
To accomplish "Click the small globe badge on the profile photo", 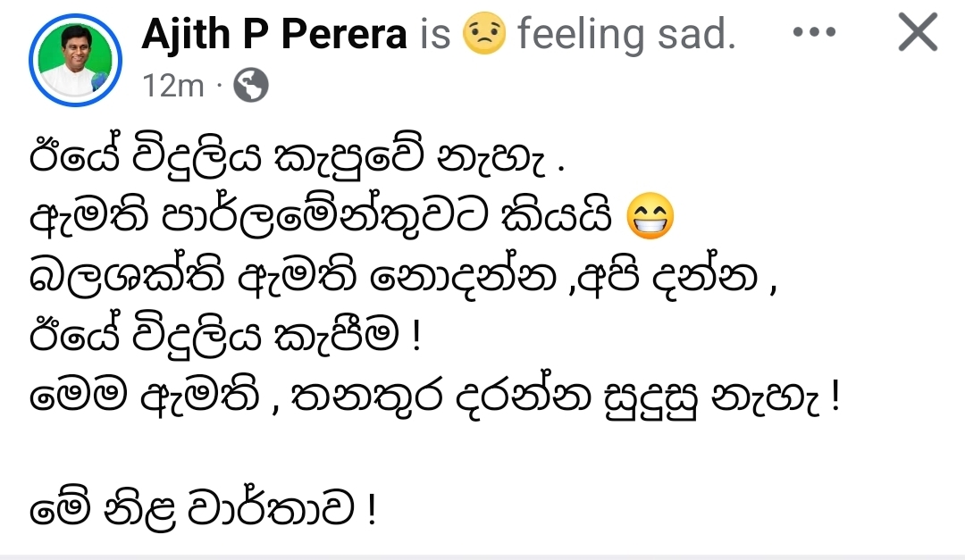I will pos(101,82).
